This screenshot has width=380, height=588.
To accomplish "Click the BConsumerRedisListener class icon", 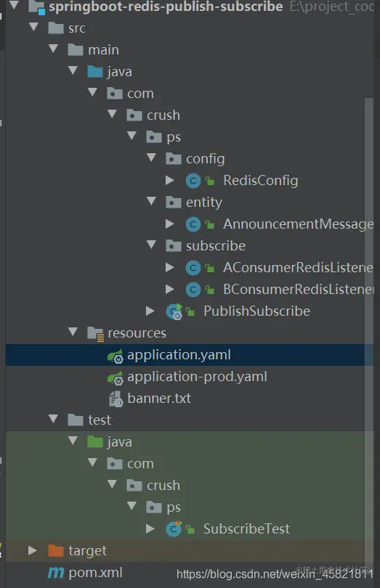I will point(193,290).
